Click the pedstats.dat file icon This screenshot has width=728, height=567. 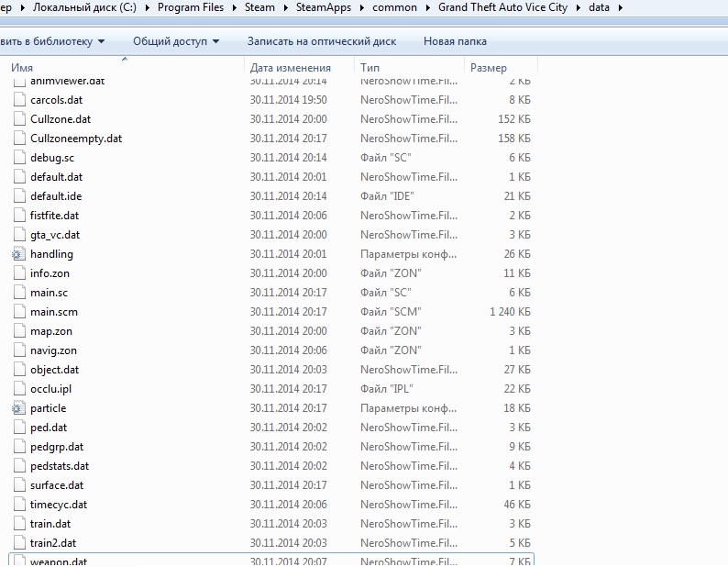(19, 466)
